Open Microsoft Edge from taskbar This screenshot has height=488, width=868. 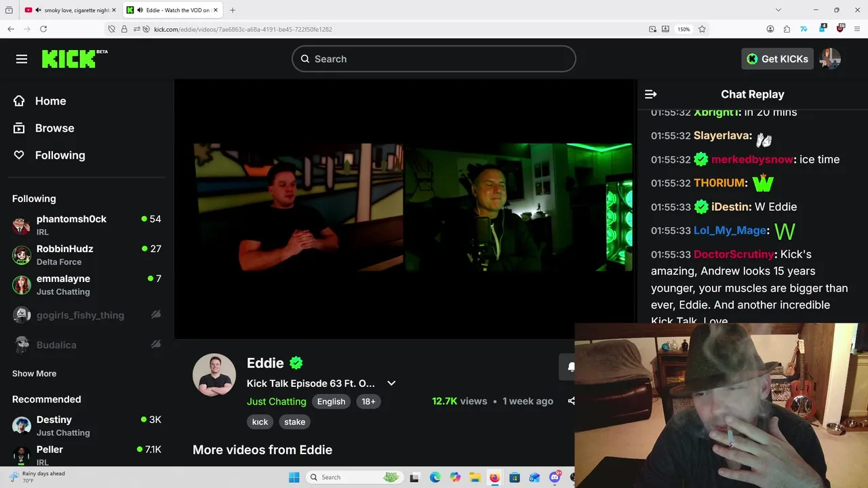[x=435, y=477]
